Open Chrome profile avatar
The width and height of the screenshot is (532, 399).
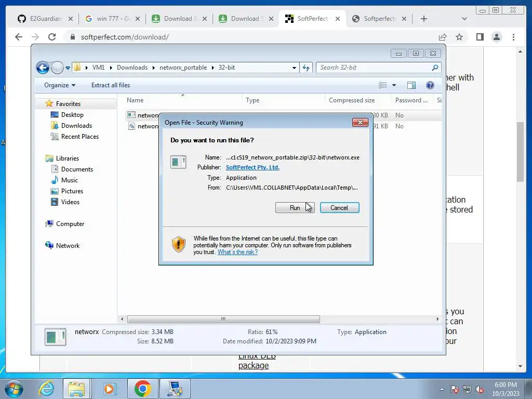[x=496, y=37]
